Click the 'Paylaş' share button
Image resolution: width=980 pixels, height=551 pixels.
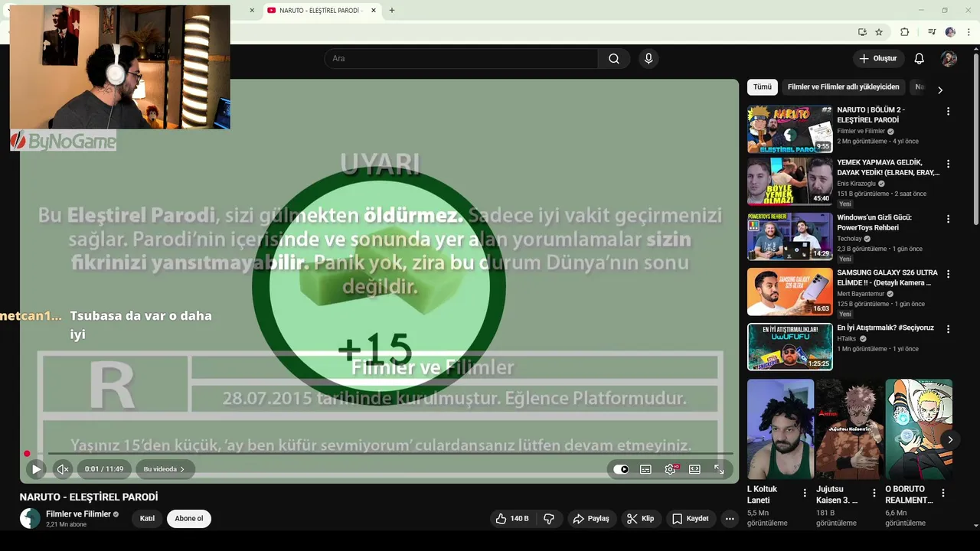tap(590, 518)
